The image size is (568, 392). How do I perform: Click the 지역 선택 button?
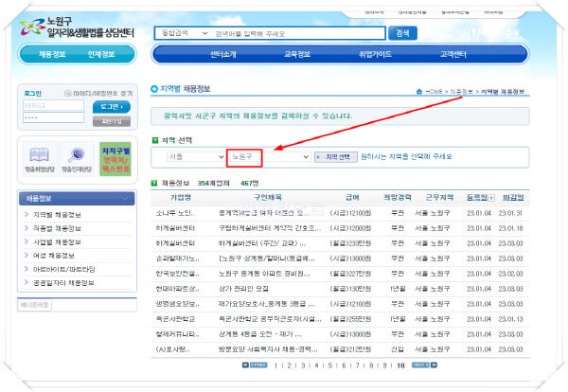[x=336, y=157]
